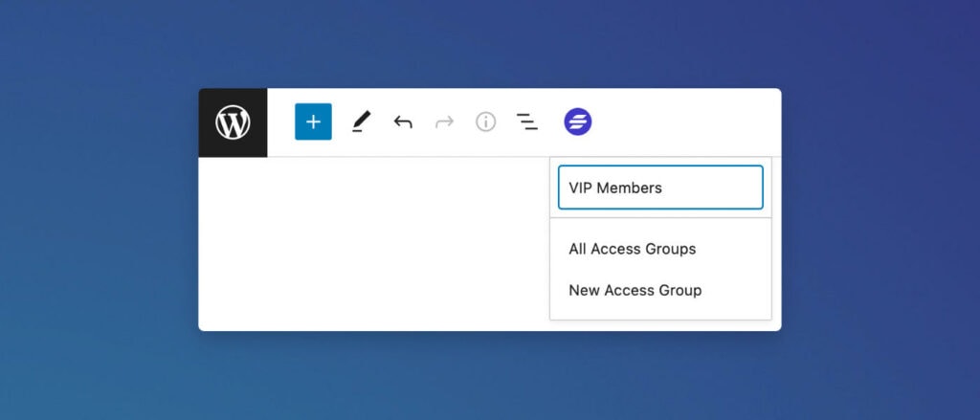Click the grayed-out Redo arrow
The image size is (980, 420).
pos(444,122)
